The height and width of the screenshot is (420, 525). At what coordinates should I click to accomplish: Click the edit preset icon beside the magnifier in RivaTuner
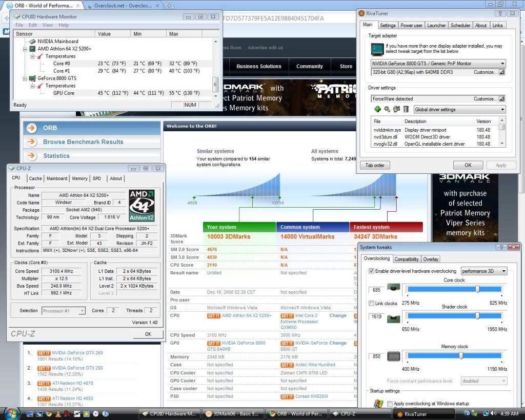click(397, 109)
